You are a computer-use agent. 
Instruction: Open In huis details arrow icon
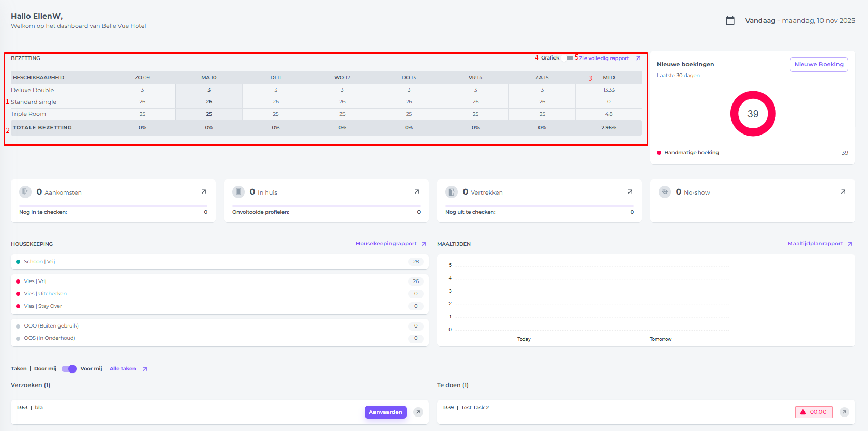(x=417, y=192)
